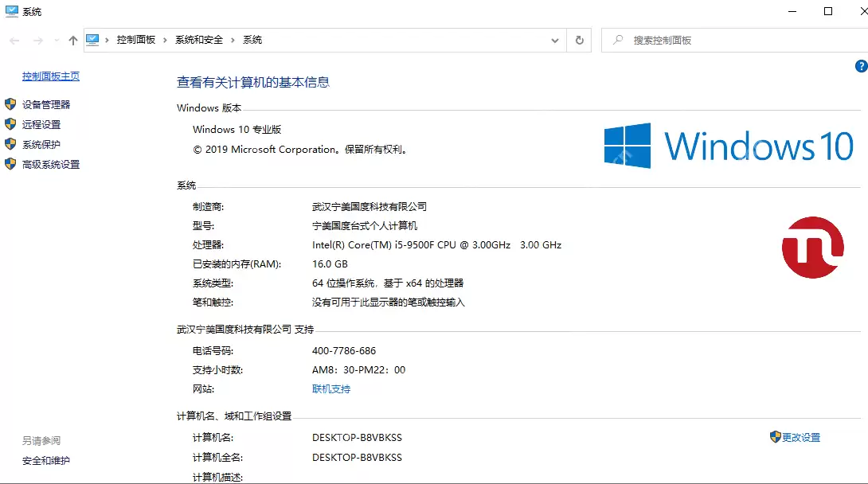868x484 pixels.
Task: Navigate to 控制面板 via breadcrumb
Action: (136, 39)
